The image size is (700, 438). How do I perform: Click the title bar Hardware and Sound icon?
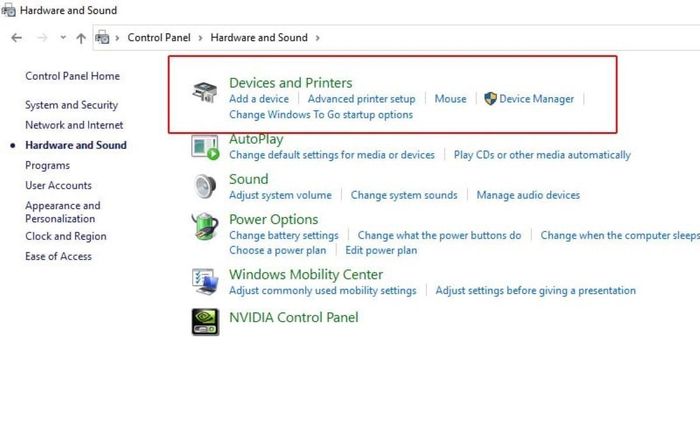coord(8,10)
